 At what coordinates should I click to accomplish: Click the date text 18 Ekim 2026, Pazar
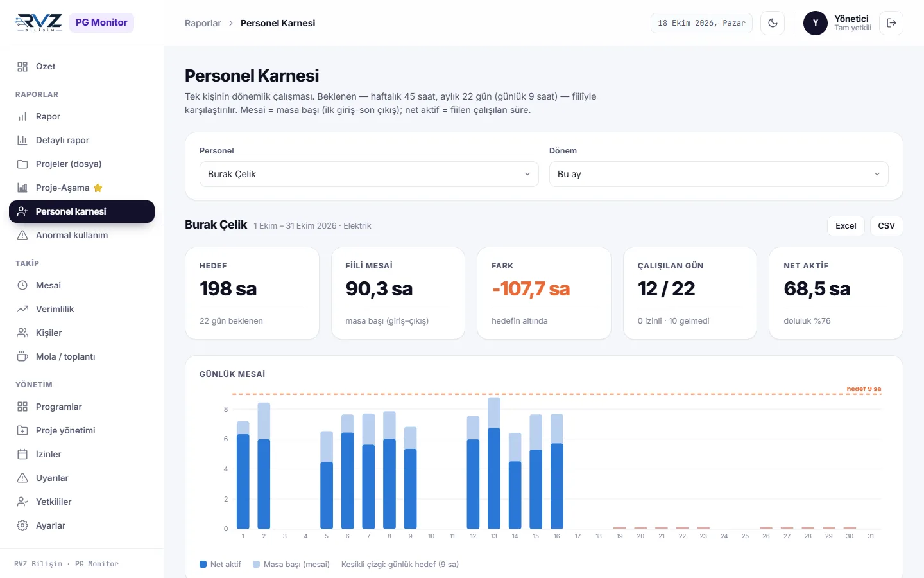pos(701,23)
